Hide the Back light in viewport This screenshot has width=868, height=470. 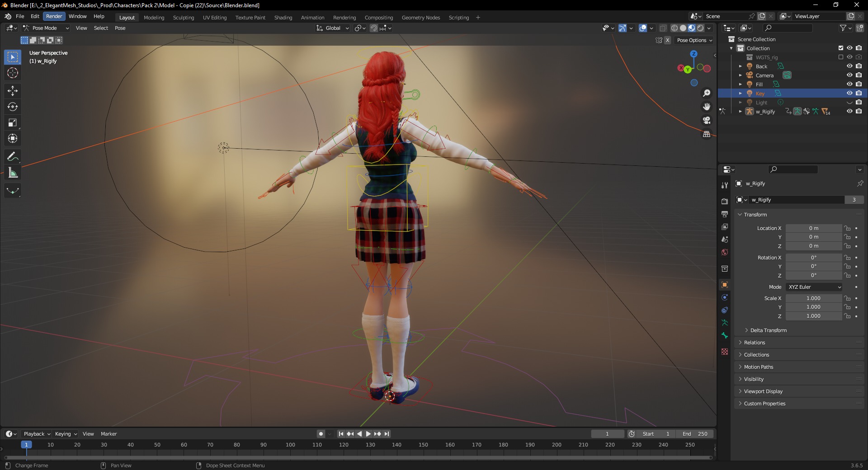(x=849, y=66)
